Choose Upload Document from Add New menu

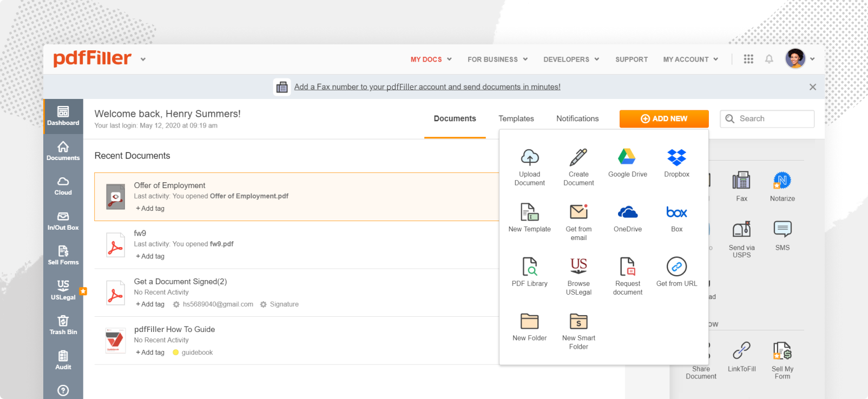point(530,167)
